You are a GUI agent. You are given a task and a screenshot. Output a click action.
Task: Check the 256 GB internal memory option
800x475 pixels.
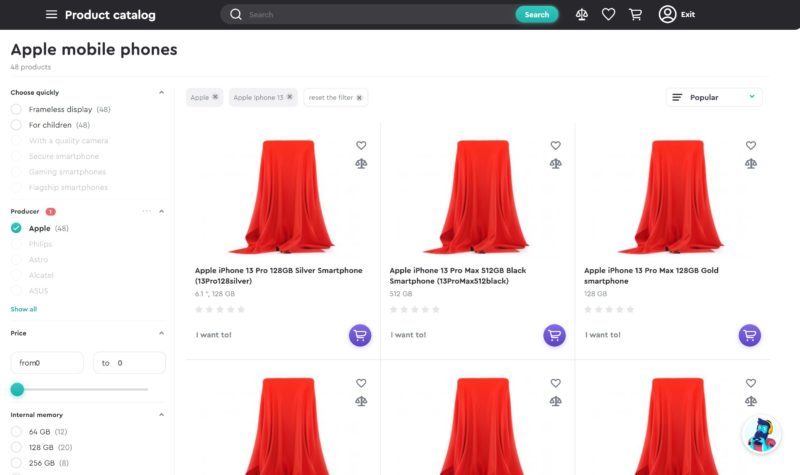(16, 463)
